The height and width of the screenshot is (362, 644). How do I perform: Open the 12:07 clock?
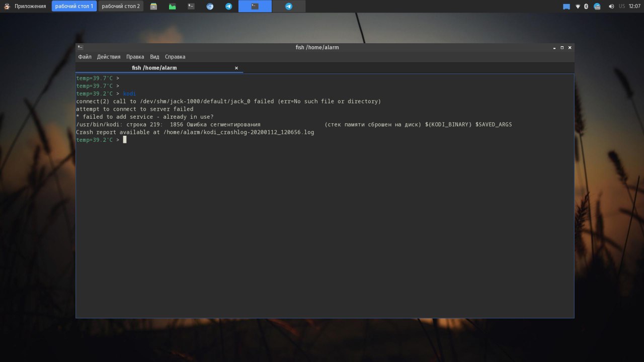(x=634, y=6)
